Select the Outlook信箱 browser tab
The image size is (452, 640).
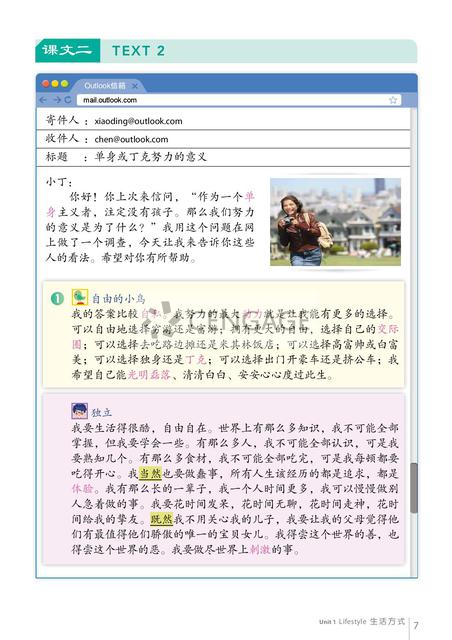[x=107, y=86]
